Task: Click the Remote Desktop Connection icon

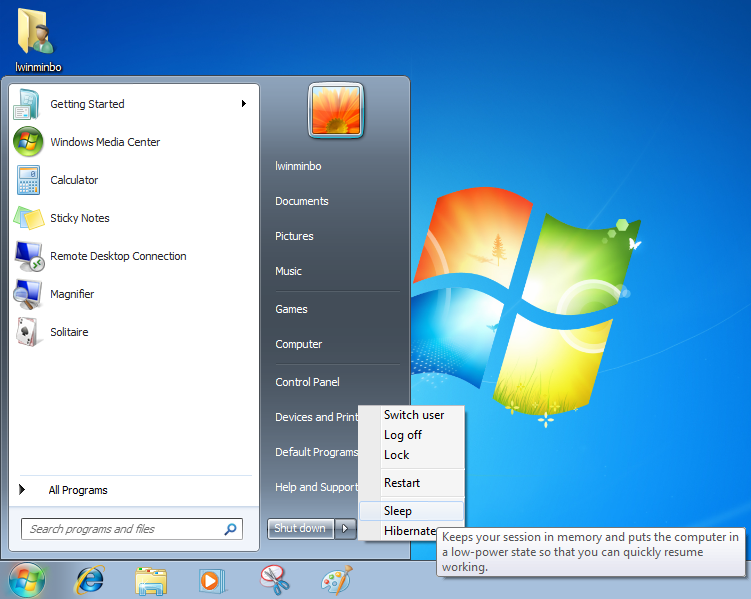Action: [29, 256]
